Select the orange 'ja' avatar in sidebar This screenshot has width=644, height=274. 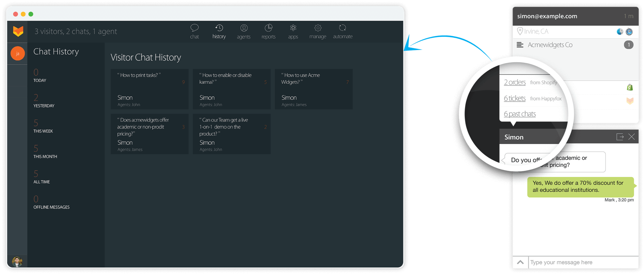[x=18, y=54]
